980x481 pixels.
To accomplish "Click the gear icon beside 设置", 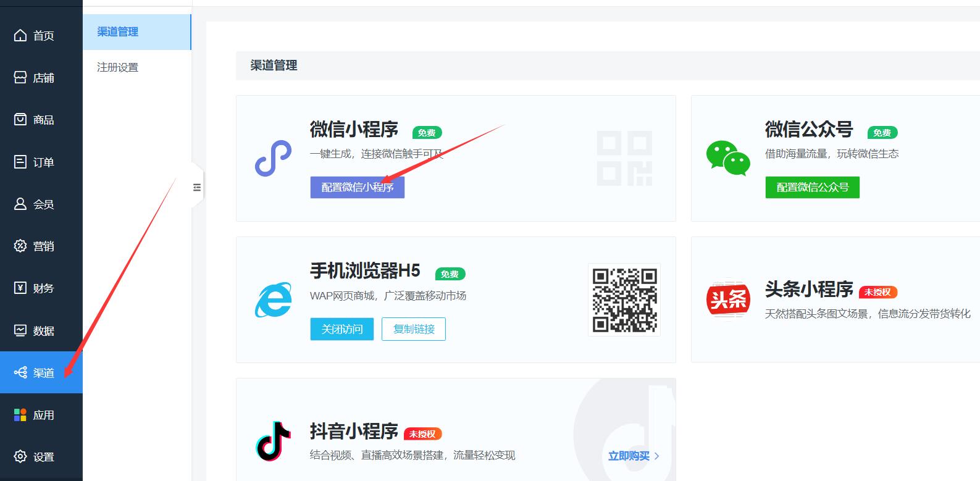I will click(x=20, y=456).
